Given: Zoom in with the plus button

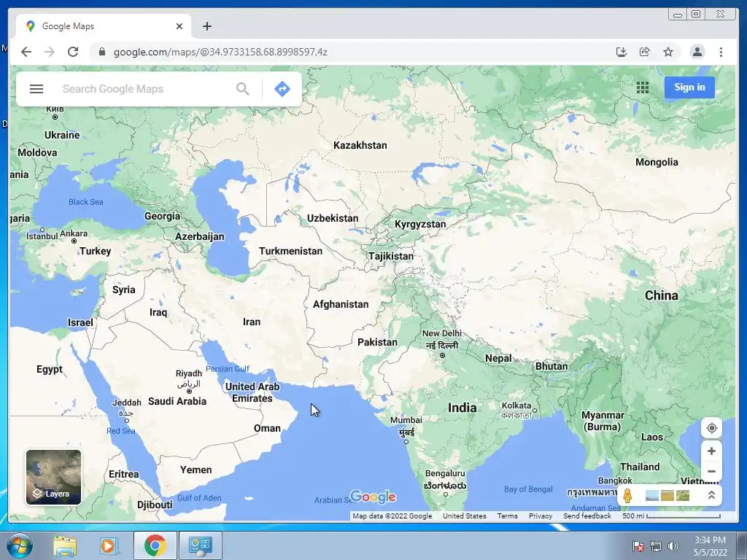Looking at the screenshot, I should click(x=711, y=451).
